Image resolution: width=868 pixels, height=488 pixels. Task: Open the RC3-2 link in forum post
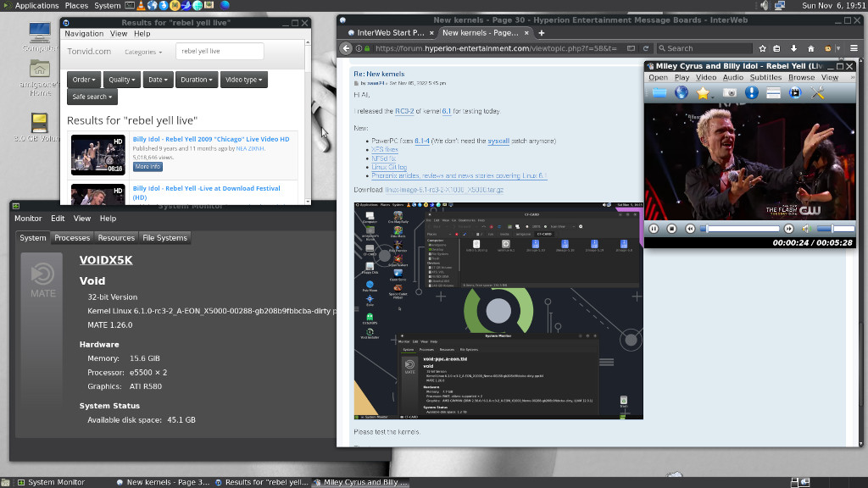pyautogui.click(x=404, y=111)
